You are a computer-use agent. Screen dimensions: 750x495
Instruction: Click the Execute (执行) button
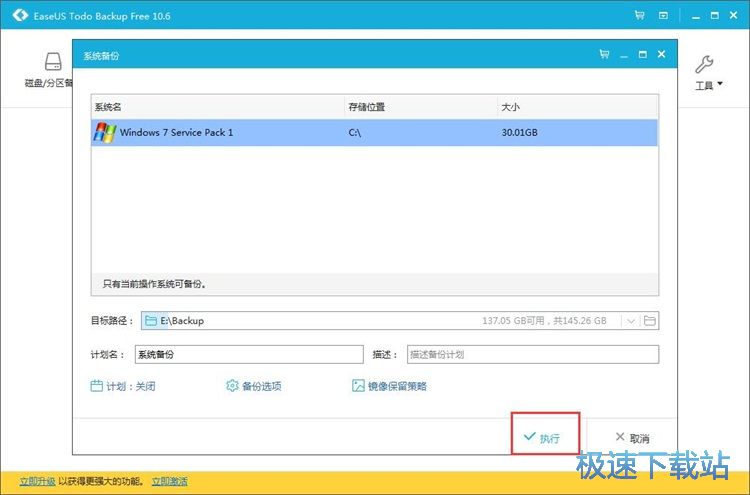545,433
